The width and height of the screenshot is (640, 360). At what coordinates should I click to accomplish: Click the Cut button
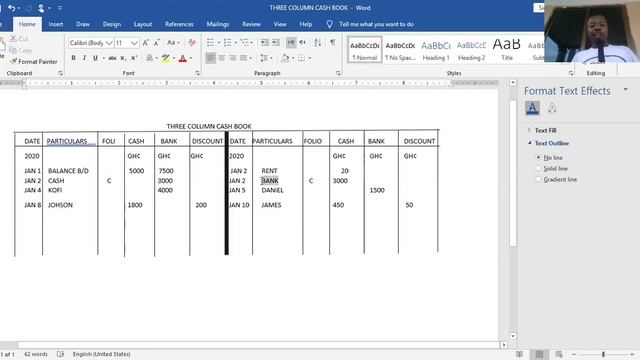pyautogui.click(x=19, y=39)
